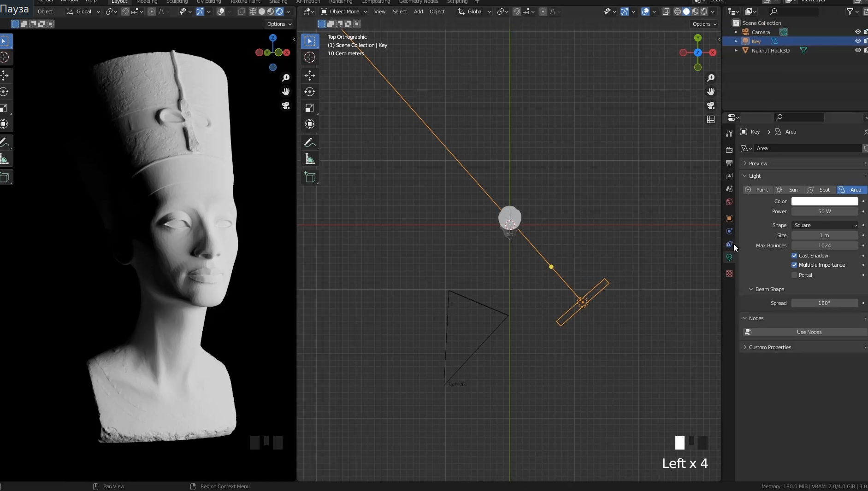This screenshot has width=868, height=491.
Task: Open the Add menu in viewport header
Action: point(418,12)
